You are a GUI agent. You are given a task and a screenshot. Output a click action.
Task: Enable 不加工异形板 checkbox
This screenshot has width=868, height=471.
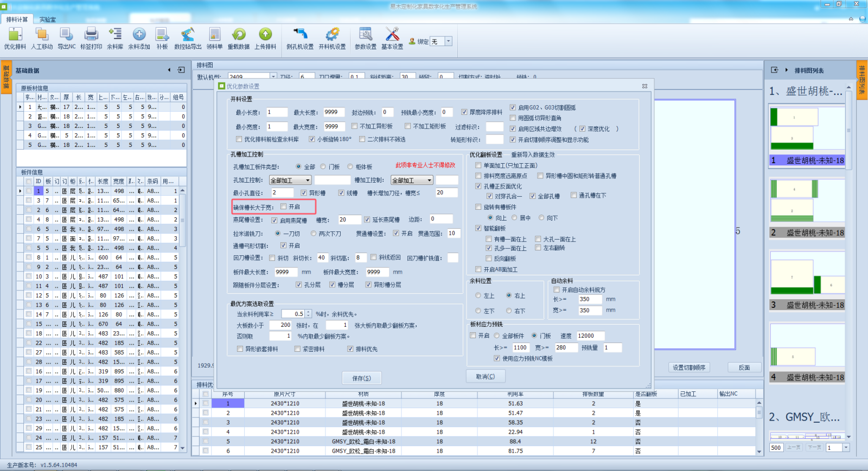coord(354,126)
